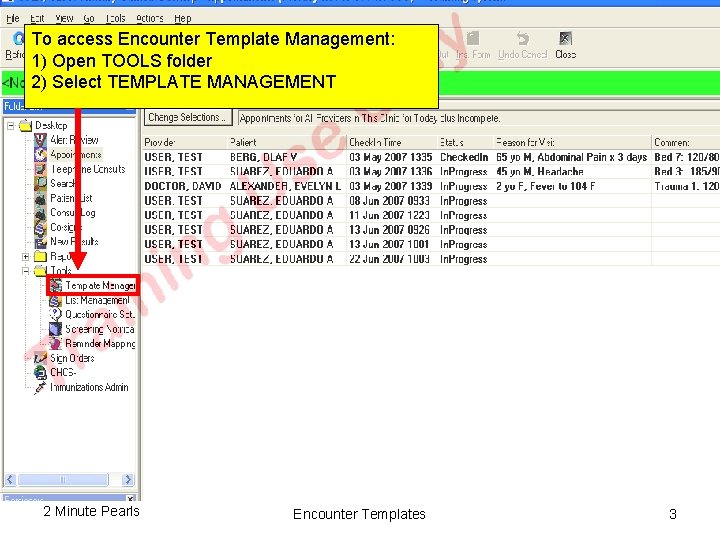Open the Patient List icon
Screen dimensions: 720x540
[x=41, y=198]
